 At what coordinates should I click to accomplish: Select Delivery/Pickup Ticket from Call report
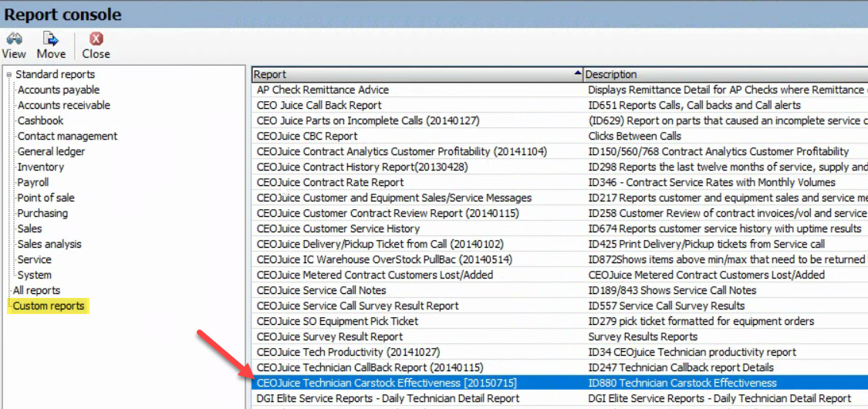click(380, 244)
